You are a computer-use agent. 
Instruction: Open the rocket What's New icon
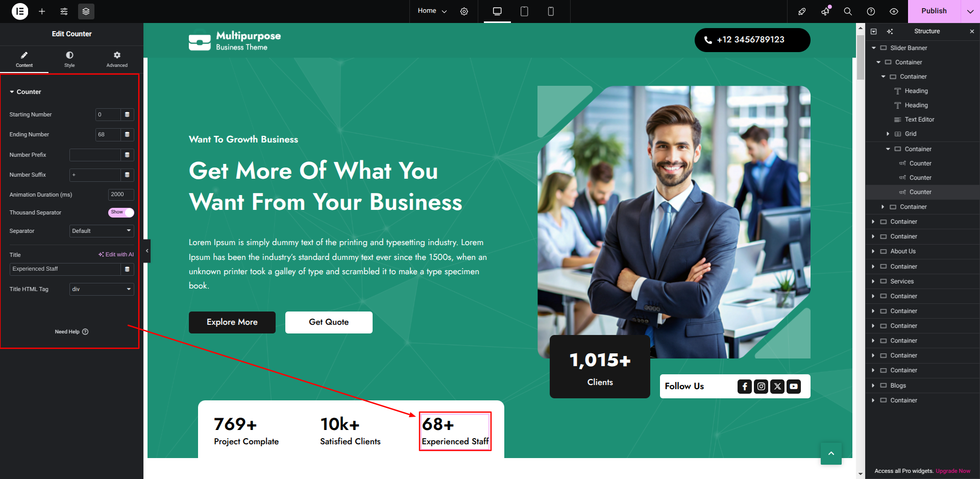point(802,11)
